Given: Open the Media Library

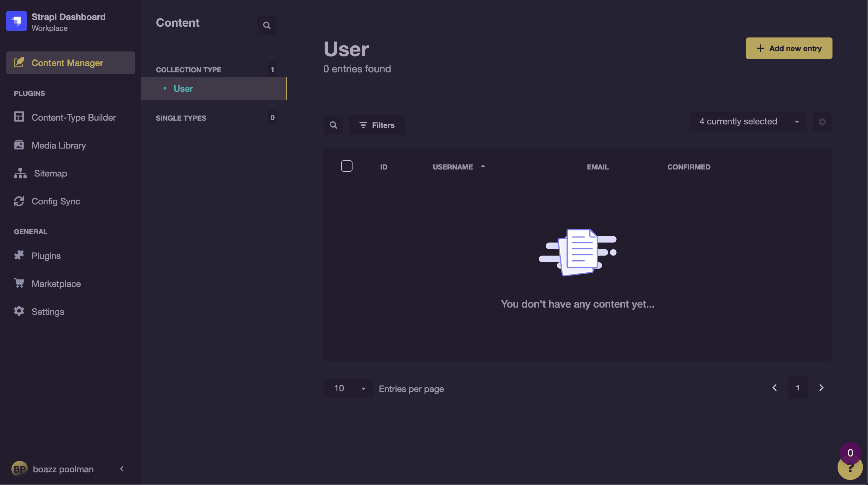Looking at the screenshot, I should pyautogui.click(x=58, y=145).
